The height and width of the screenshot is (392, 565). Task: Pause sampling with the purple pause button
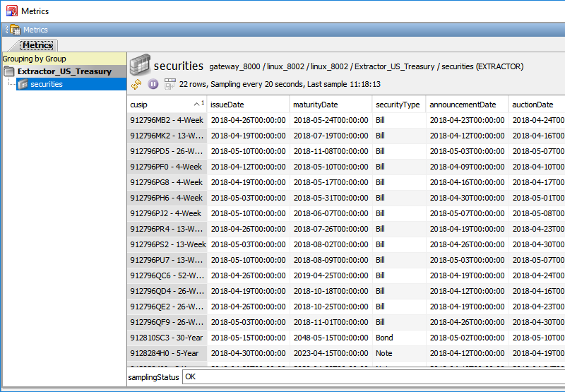click(x=153, y=84)
